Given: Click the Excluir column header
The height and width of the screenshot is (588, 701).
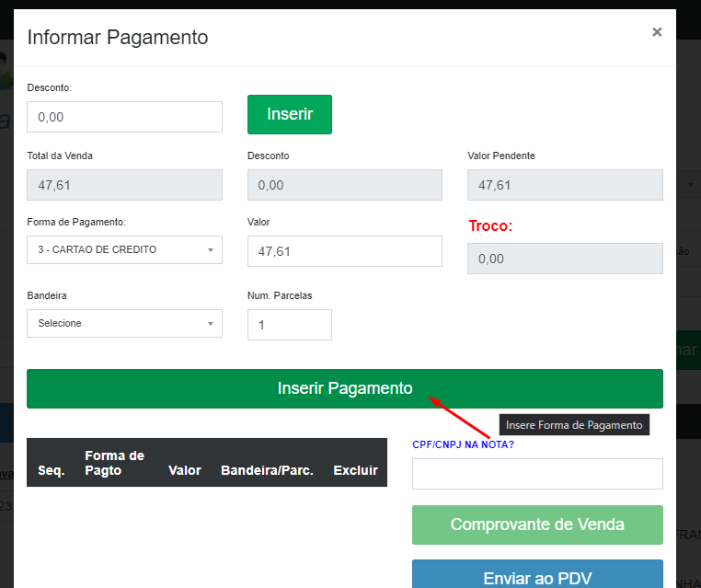Looking at the screenshot, I should [x=355, y=470].
